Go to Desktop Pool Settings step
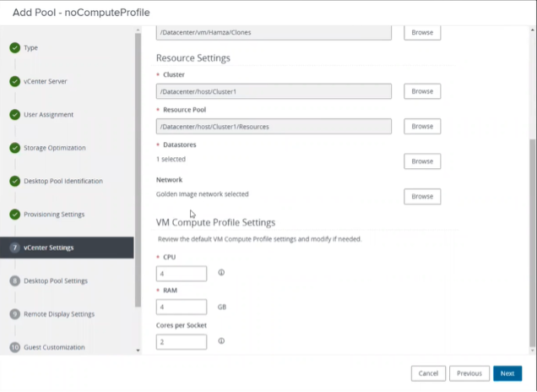 pos(55,280)
